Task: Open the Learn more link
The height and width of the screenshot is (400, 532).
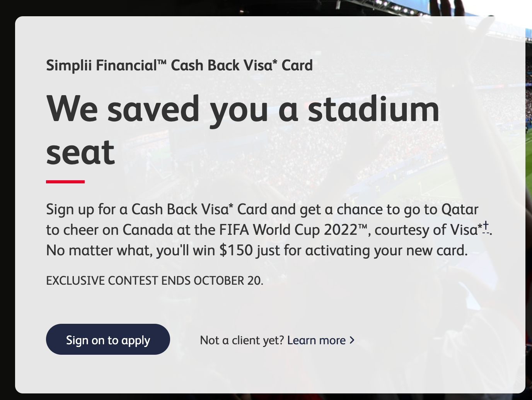Action: [316, 340]
